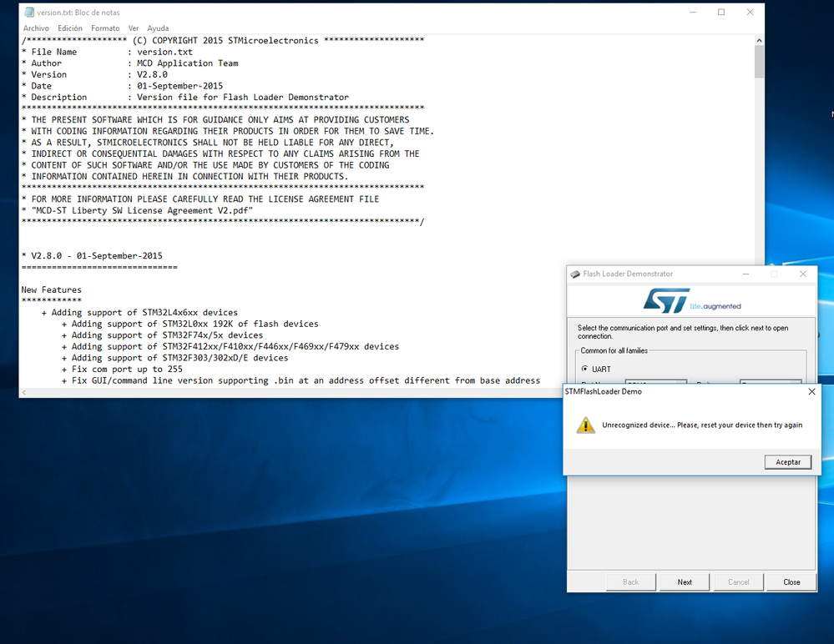Click the ST life.augmented logo
This screenshot has height=644, width=834.
691,301
